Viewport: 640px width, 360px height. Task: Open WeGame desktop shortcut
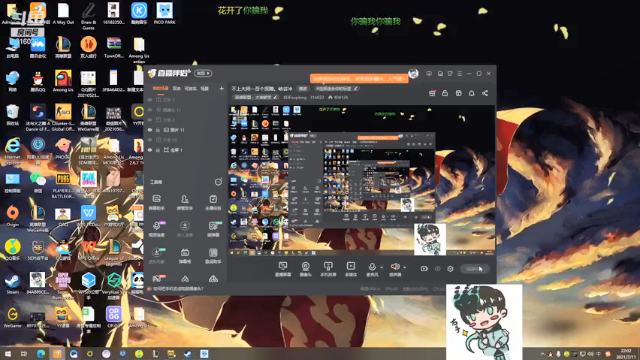point(12,317)
